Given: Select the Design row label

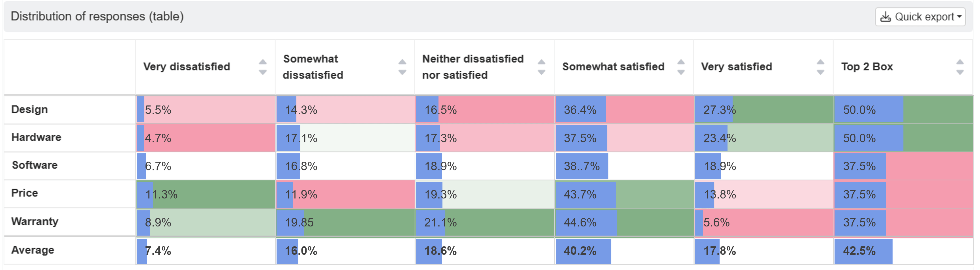Looking at the screenshot, I should (x=29, y=109).
